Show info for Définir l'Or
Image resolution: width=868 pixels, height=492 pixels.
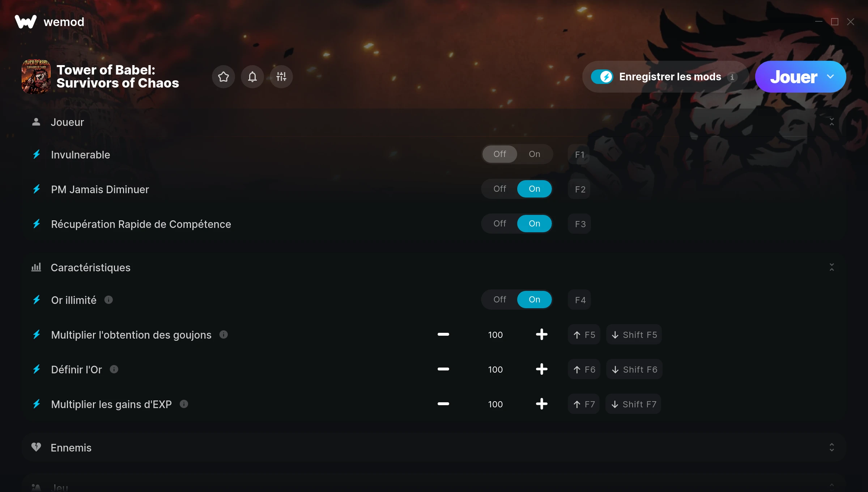[114, 369]
